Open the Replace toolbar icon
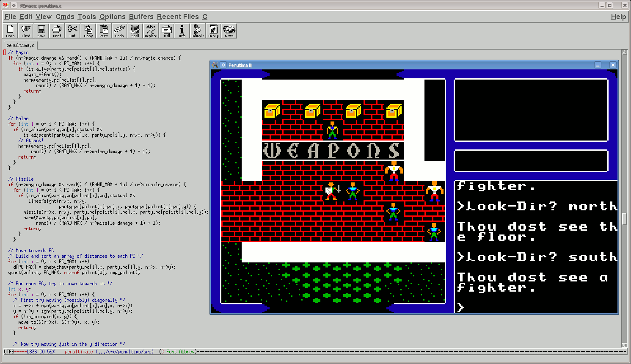The width and height of the screenshot is (631, 364). coord(151,31)
